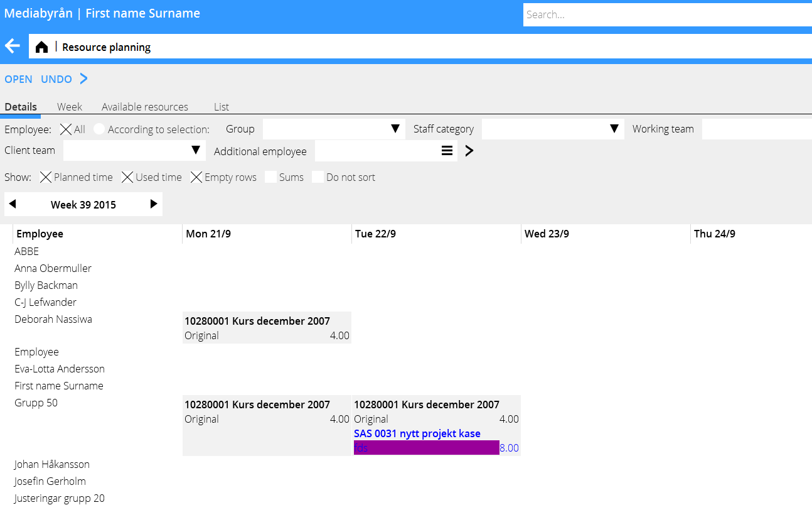This screenshot has height=505, width=812.
Task: Expand the Group dropdown
Action: point(395,129)
